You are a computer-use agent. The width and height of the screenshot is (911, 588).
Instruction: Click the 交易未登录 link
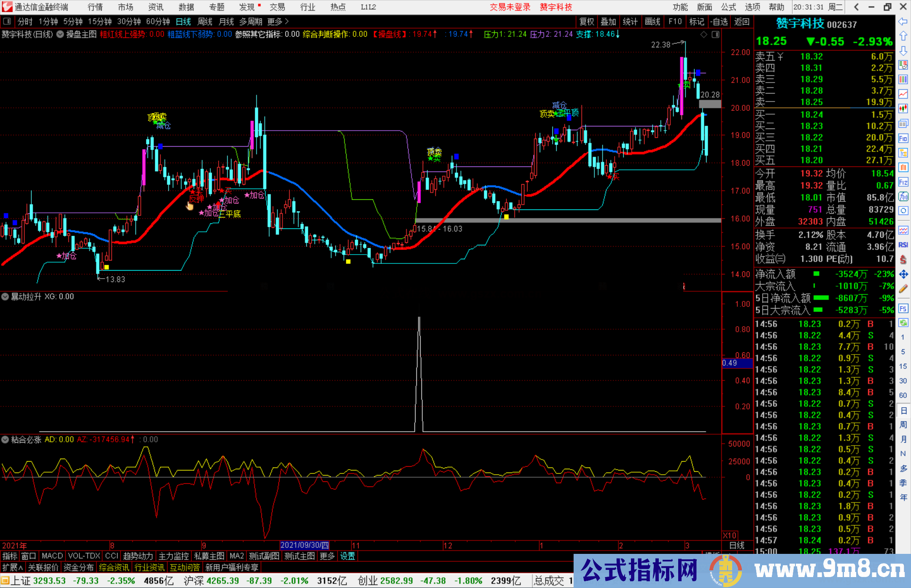click(510, 7)
